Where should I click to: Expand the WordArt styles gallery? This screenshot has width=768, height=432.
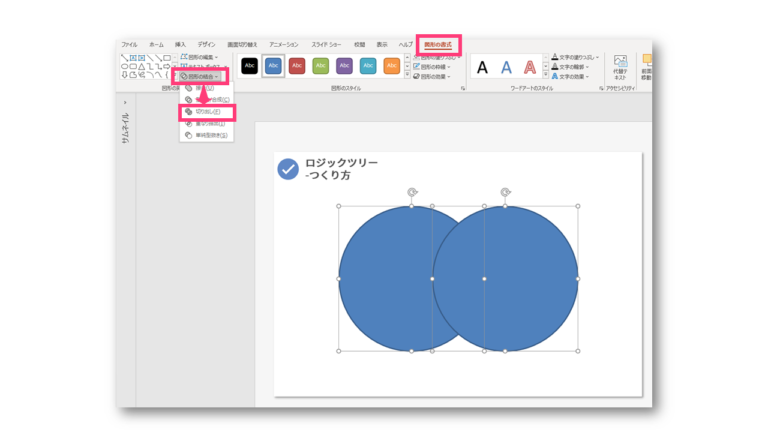tap(545, 75)
